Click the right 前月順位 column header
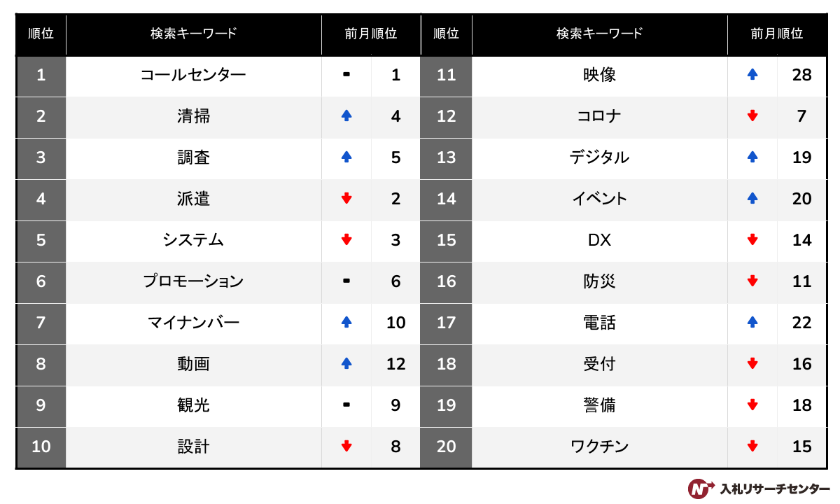This screenshot has height=504, width=840. 776,34
